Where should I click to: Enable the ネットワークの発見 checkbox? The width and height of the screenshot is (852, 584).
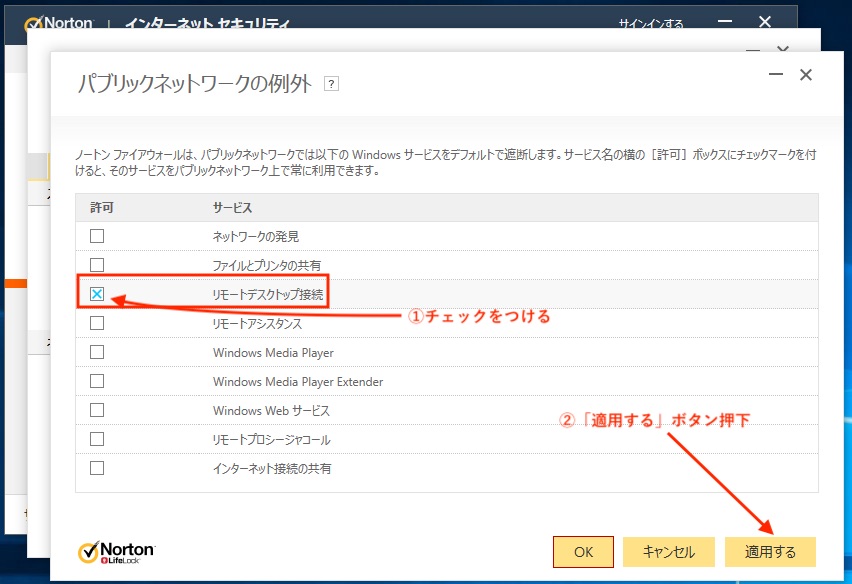97,236
